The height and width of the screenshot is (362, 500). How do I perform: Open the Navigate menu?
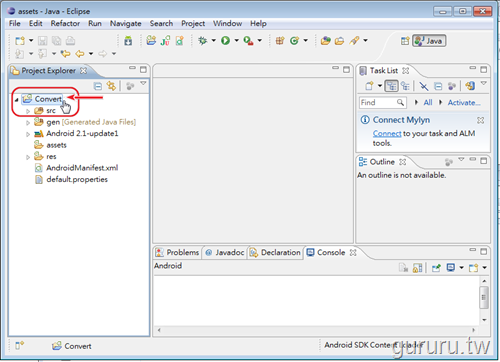[x=126, y=24]
